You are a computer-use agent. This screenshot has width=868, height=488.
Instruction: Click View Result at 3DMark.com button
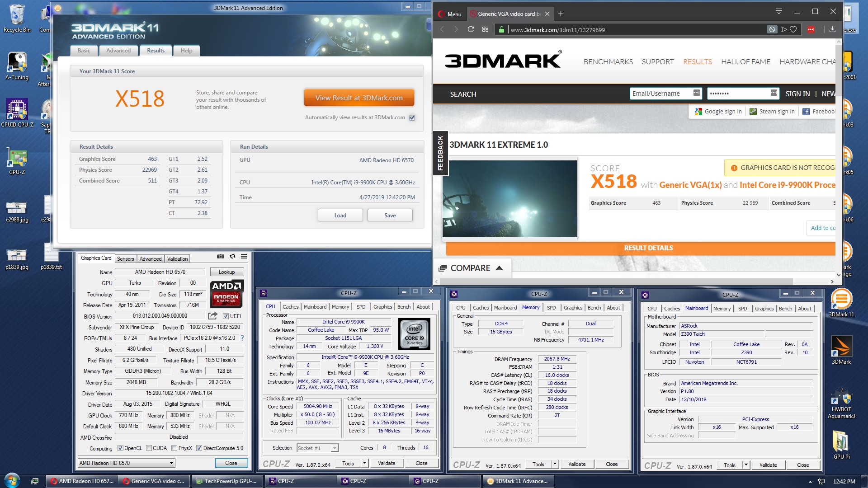click(x=359, y=98)
